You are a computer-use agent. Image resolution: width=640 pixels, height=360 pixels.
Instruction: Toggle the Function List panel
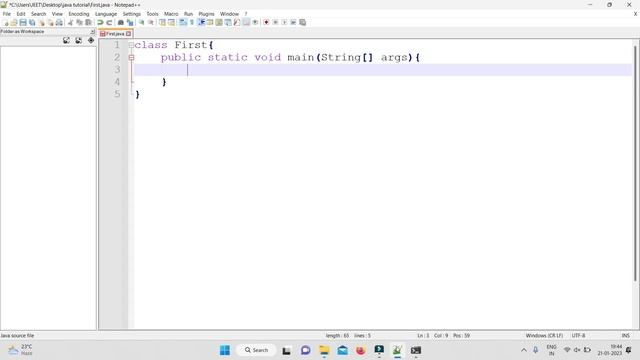pyautogui.click(x=237, y=22)
